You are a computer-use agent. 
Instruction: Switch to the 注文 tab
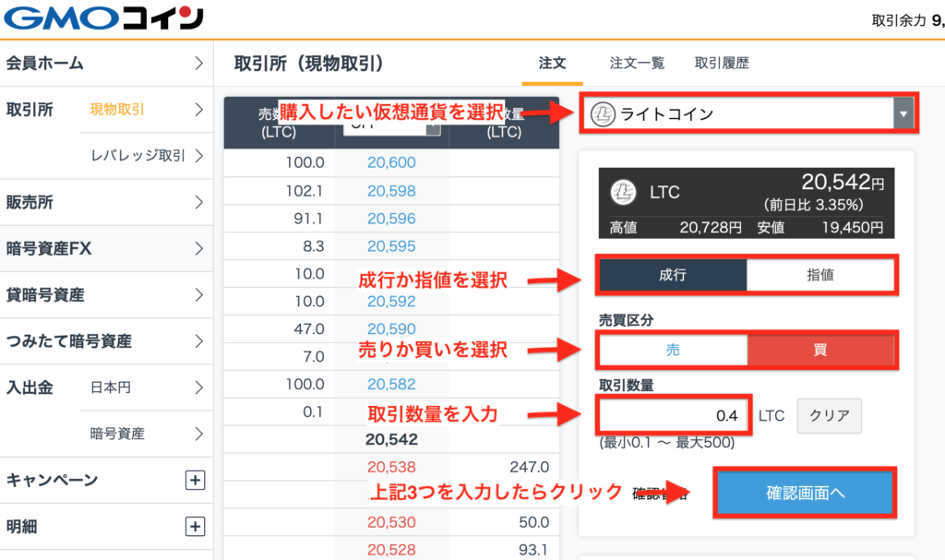[552, 64]
